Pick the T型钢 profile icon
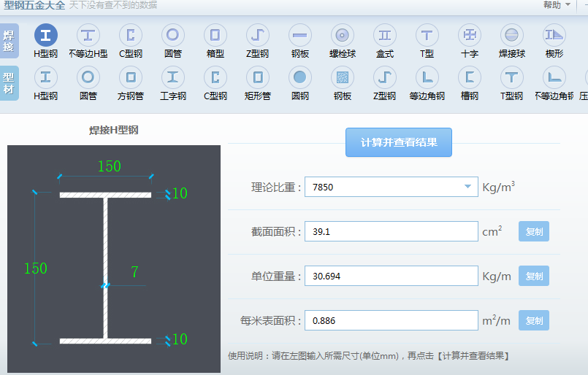Viewport: 588px width, 375px height. coord(512,77)
